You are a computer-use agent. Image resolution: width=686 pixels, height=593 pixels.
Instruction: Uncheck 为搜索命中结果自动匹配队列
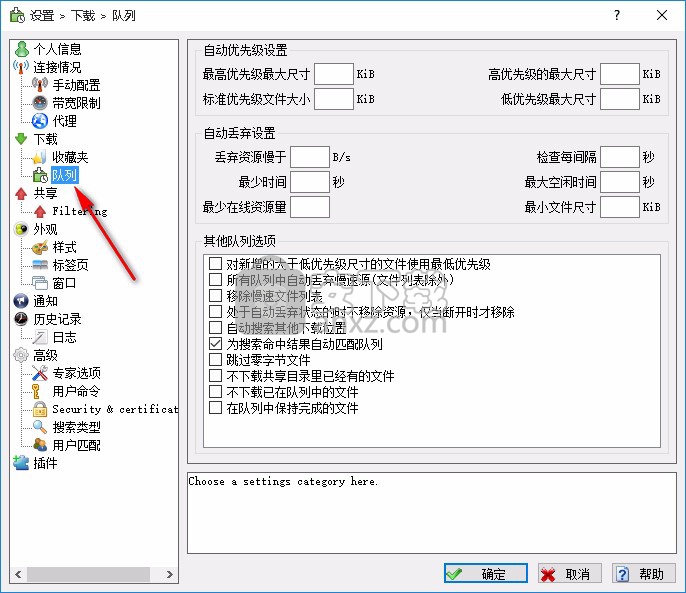coord(215,344)
